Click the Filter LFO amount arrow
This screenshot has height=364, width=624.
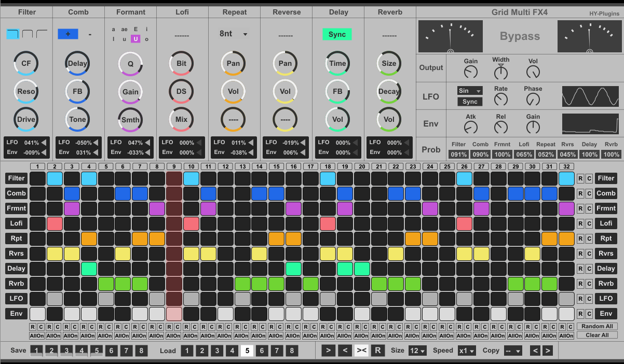[x=44, y=143]
